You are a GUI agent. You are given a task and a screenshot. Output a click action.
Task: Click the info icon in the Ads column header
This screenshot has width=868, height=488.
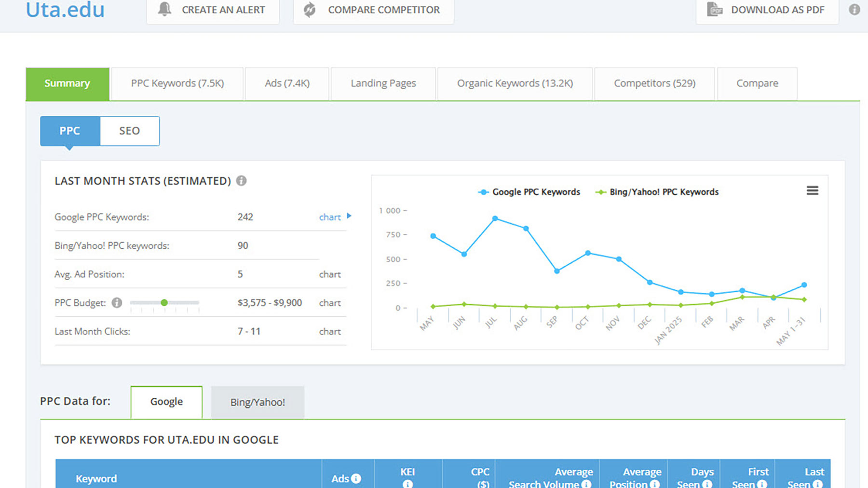coord(356,478)
